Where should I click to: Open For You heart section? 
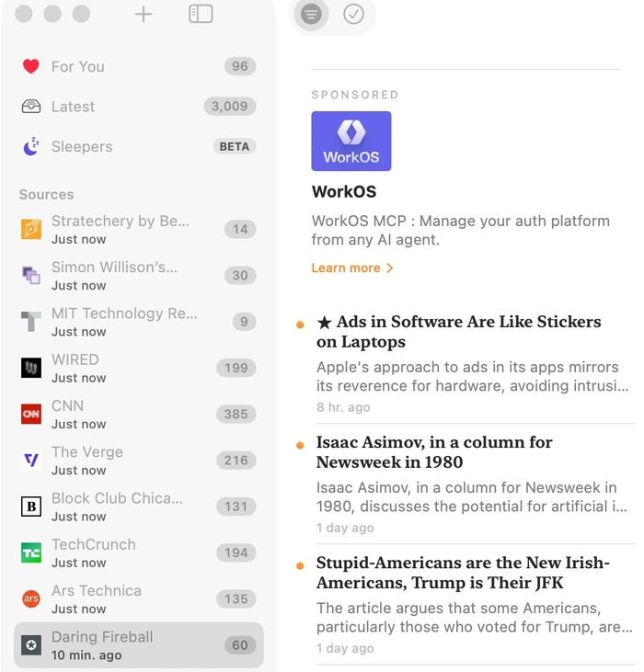[139, 66]
